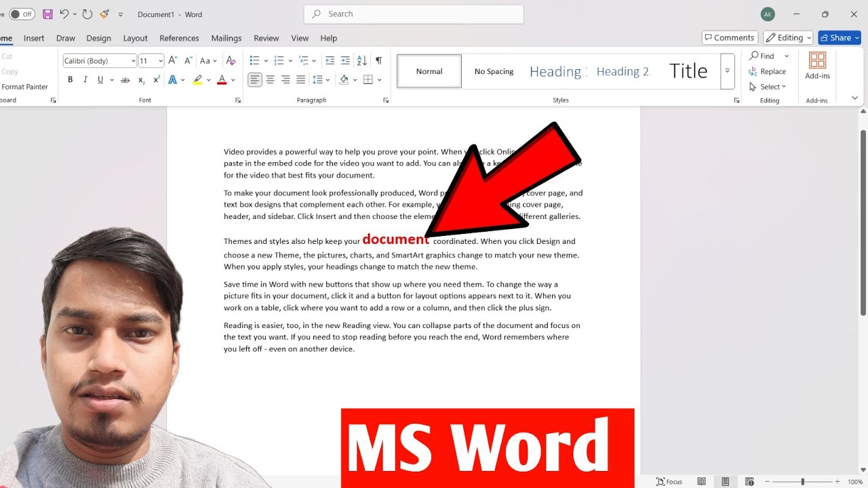868x488 pixels.
Task: Toggle the AutoSave Off switch
Action: (22, 14)
